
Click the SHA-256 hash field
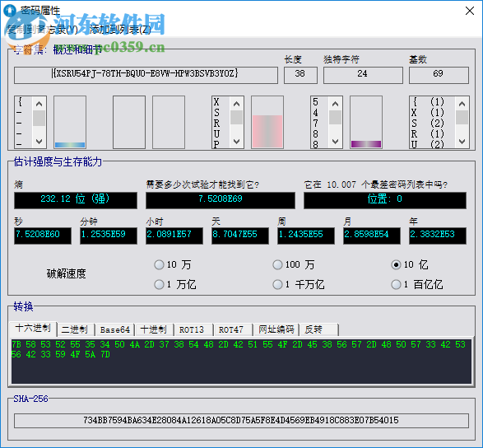(242, 421)
